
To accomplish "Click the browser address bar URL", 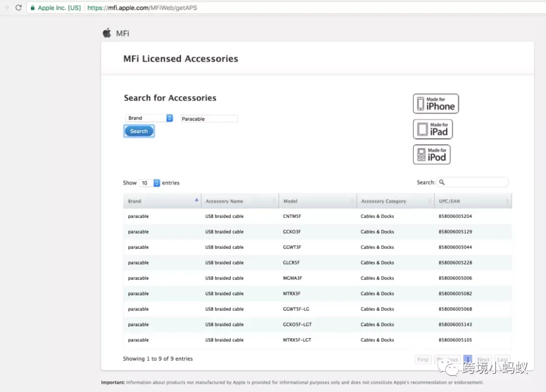I will click(x=142, y=8).
